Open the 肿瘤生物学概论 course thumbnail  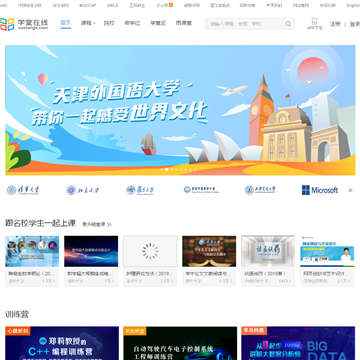[32, 251]
